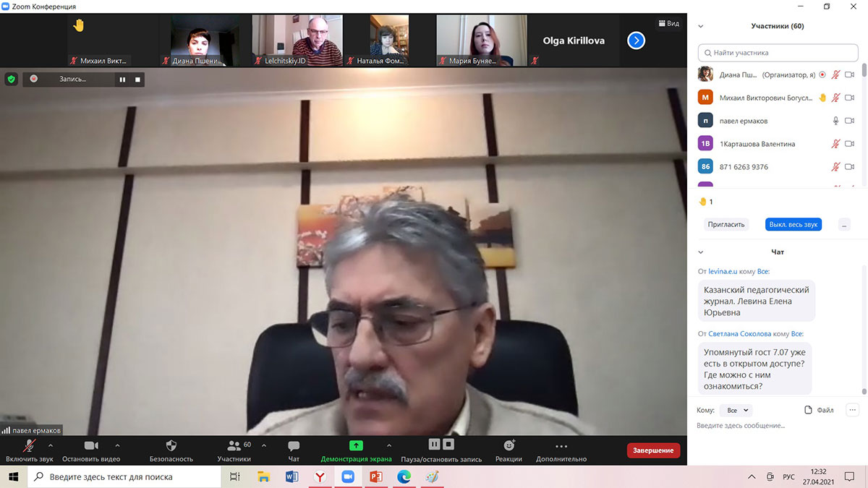Toggle camera icon for 1Карташова Валентина
Screen dimensions: 868x488
[x=850, y=144]
